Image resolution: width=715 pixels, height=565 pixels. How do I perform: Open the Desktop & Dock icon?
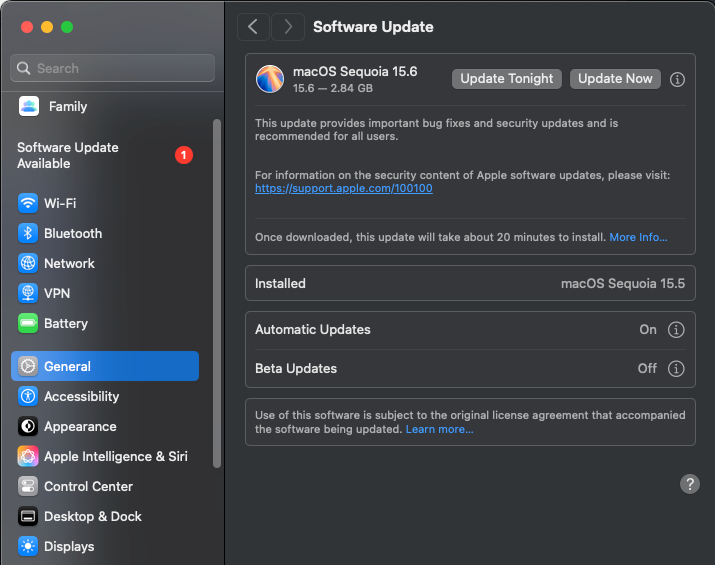click(28, 517)
